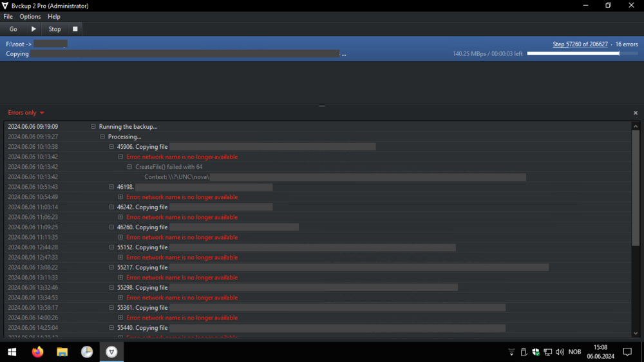Click the copy progress bar
The image size is (644, 362).
(x=582, y=53)
